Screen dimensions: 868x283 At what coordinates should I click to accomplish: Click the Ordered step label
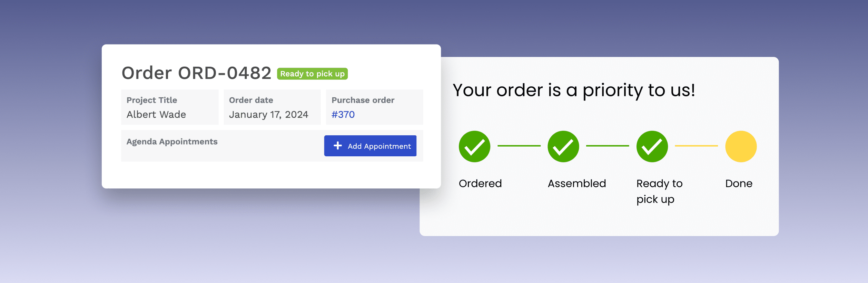pos(480,183)
